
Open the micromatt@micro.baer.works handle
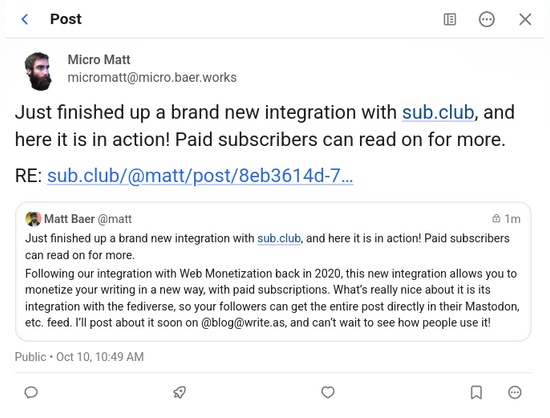152,77
